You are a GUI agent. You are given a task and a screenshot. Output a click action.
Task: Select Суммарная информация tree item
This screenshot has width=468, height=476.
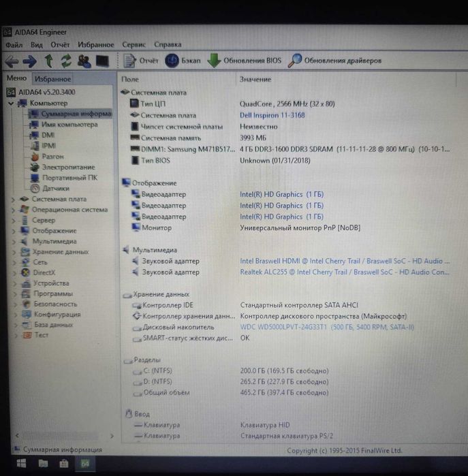(70, 114)
